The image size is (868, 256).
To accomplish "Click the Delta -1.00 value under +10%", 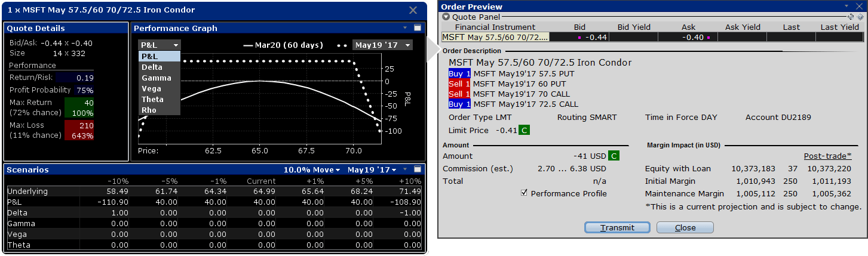I will pos(410,212).
